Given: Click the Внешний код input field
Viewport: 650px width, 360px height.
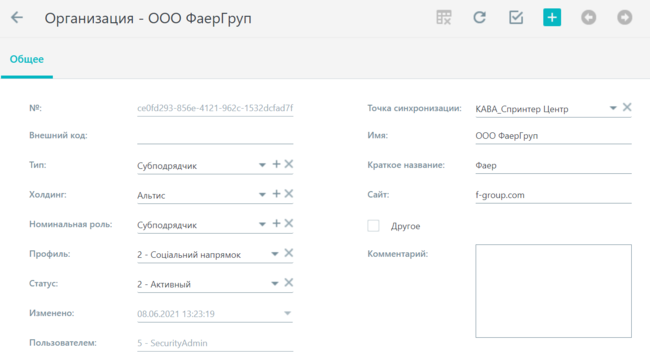Looking at the screenshot, I should (215, 136).
